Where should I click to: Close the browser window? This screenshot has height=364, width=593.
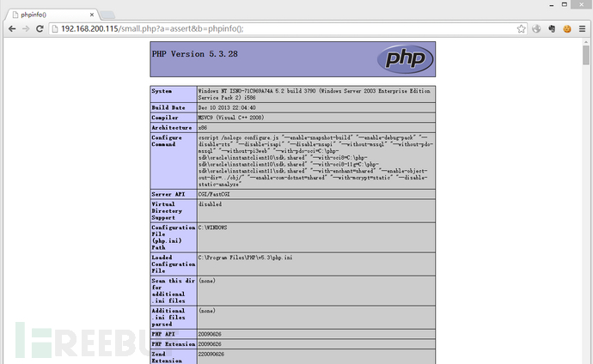click(x=582, y=4)
